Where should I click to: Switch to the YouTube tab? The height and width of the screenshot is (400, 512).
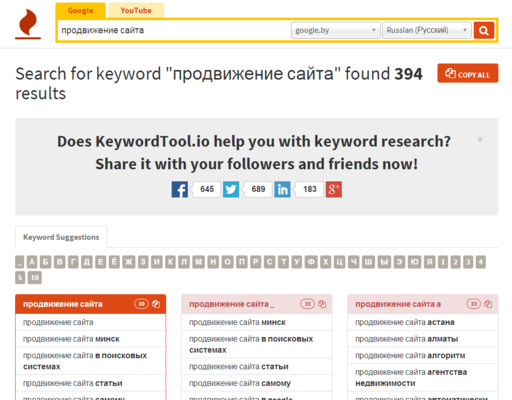[x=136, y=10]
